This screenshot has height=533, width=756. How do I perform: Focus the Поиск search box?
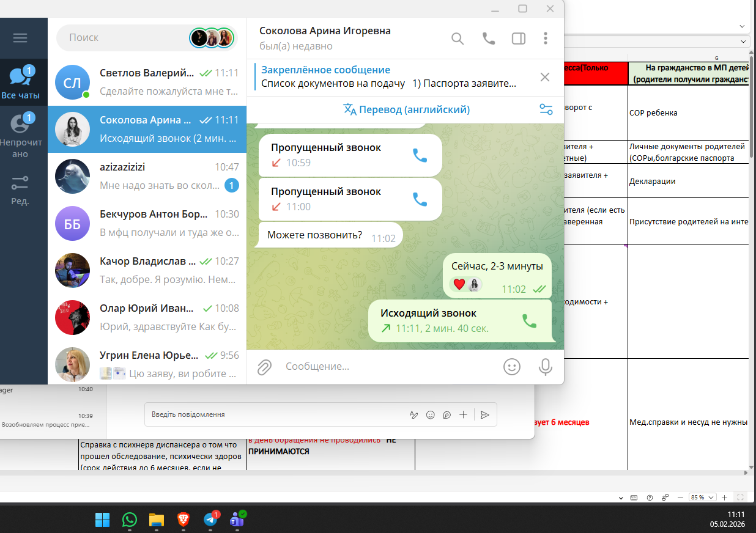[122, 38]
